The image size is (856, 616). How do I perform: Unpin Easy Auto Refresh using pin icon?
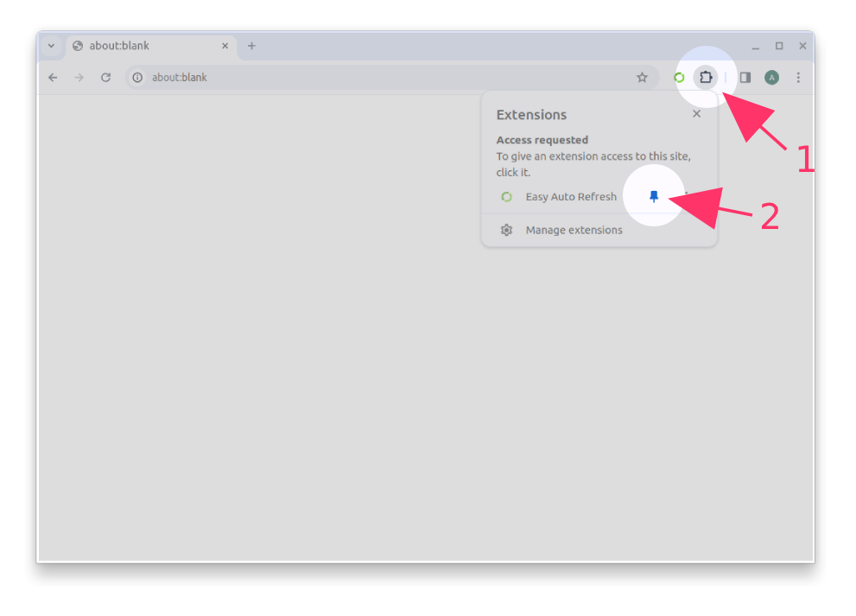click(654, 197)
